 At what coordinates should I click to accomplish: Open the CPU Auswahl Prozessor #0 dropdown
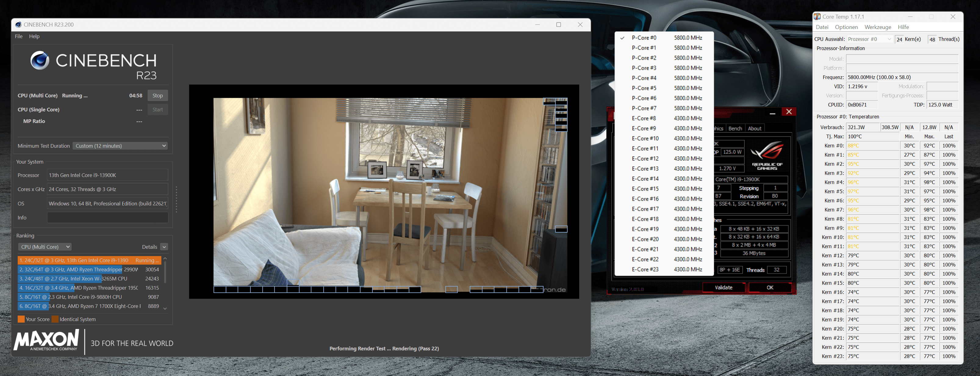(x=869, y=39)
